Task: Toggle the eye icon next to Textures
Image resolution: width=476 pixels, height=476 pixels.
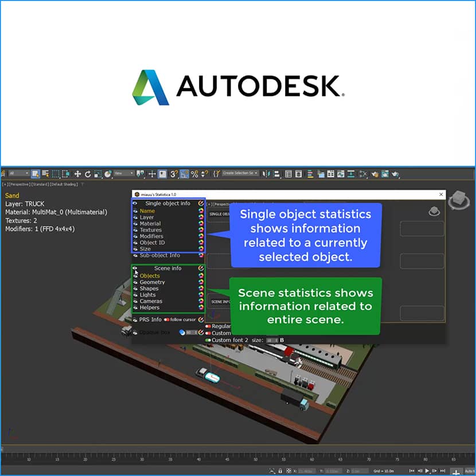Action: click(x=135, y=230)
